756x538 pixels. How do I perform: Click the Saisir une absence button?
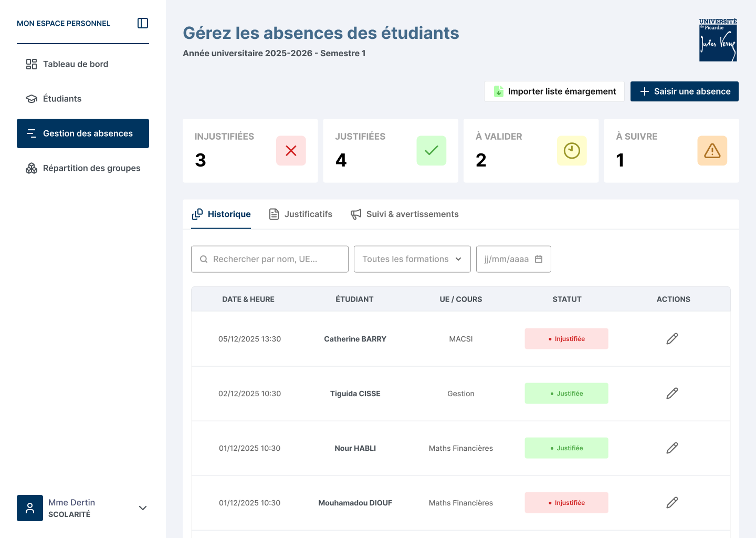coord(684,91)
